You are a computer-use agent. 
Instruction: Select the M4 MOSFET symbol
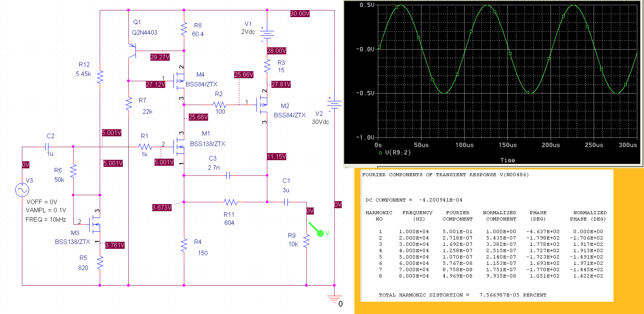click(x=179, y=81)
